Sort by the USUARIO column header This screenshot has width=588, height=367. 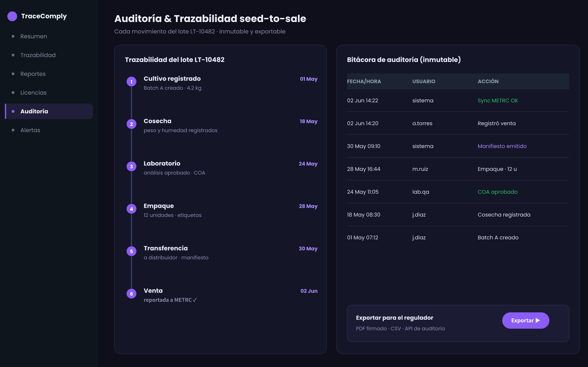coord(423,81)
